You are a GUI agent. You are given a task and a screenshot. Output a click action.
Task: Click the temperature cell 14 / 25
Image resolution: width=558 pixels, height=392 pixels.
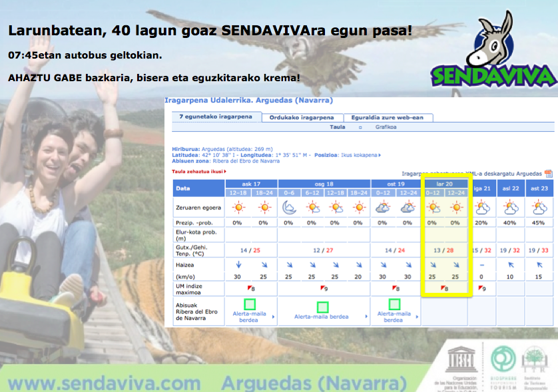250,250
